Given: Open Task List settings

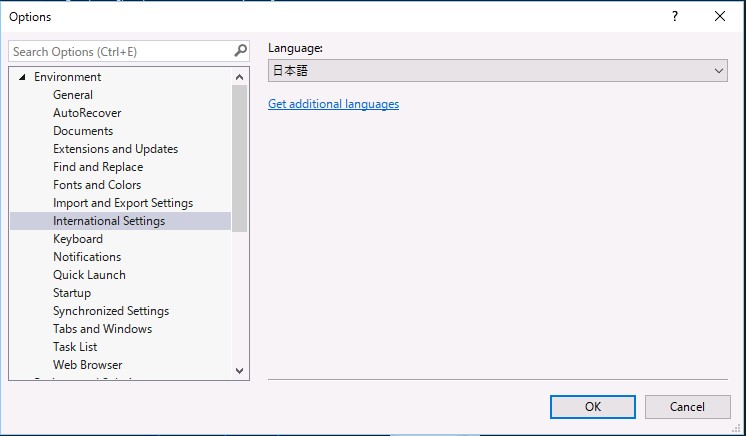Looking at the screenshot, I should (75, 347).
